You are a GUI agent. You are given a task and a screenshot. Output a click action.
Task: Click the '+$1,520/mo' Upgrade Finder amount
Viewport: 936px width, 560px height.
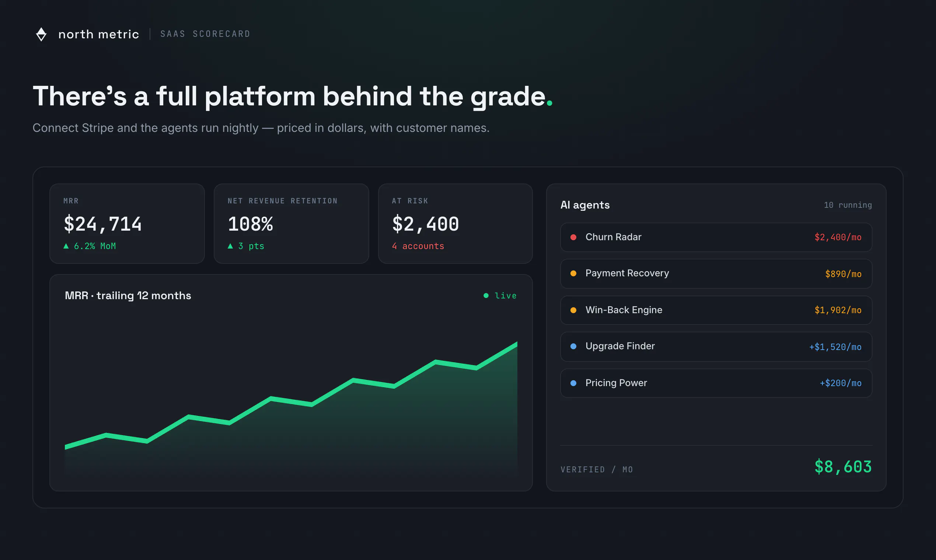pyautogui.click(x=835, y=347)
